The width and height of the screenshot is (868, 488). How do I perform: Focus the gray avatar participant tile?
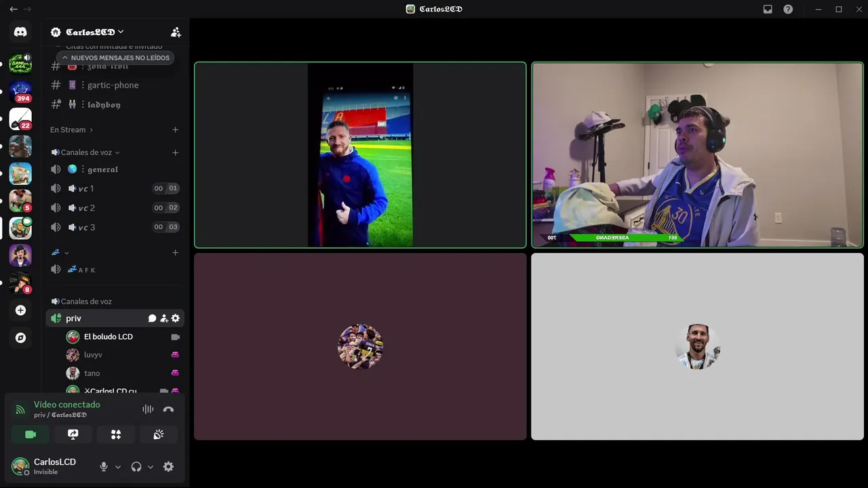pyautogui.click(x=697, y=346)
